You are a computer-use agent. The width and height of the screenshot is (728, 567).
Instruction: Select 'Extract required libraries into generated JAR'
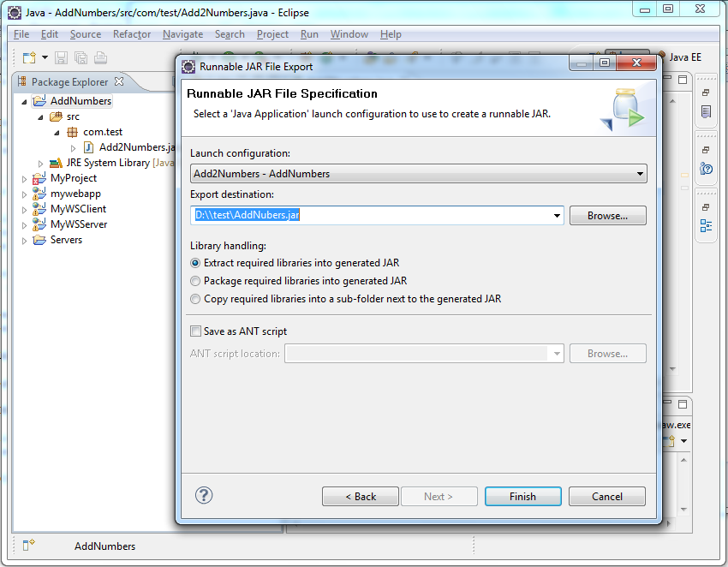tap(194, 263)
